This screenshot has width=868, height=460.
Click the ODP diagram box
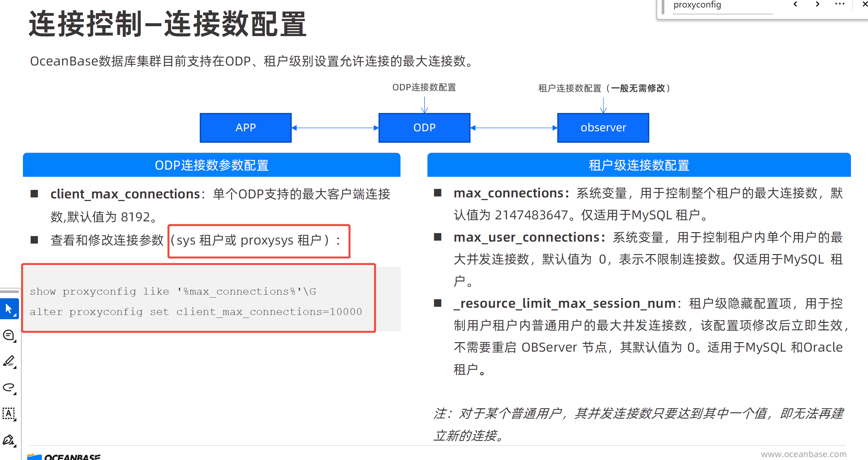pyautogui.click(x=424, y=128)
